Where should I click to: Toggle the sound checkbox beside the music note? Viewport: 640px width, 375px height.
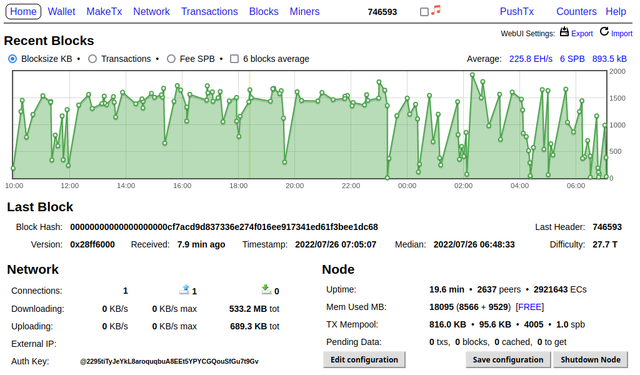424,12
